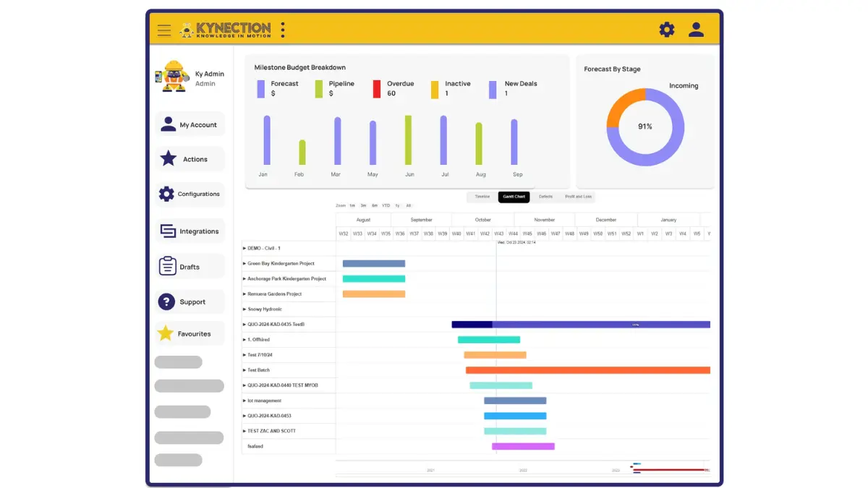Click the three-dot menu beside the Kynection logo
868x488 pixels.
[282, 29]
